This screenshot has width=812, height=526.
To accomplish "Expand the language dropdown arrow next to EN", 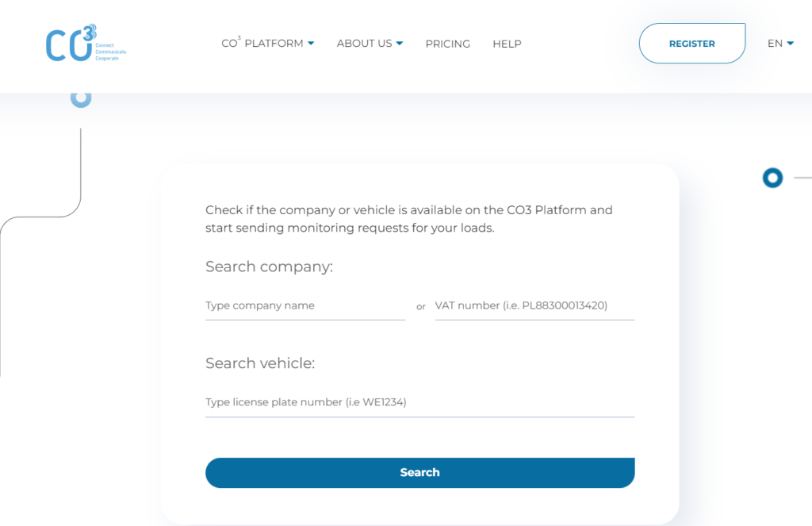I will click(x=791, y=44).
